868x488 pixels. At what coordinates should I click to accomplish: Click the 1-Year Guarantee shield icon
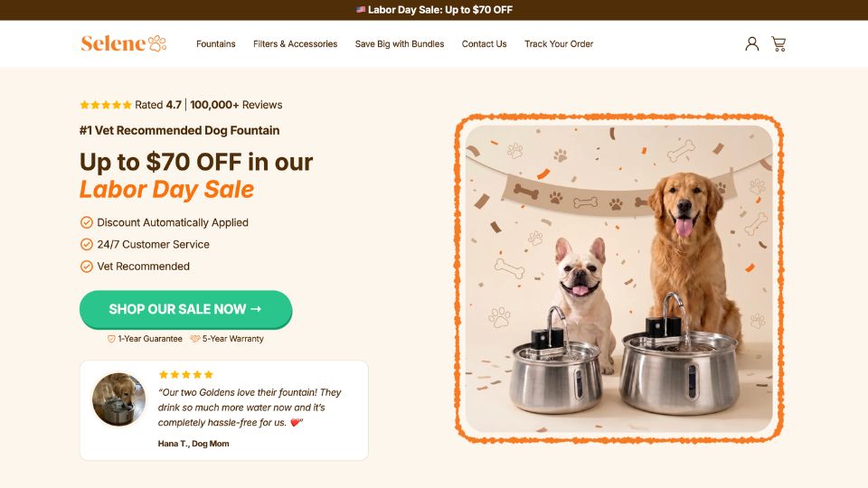pos(111,339)
